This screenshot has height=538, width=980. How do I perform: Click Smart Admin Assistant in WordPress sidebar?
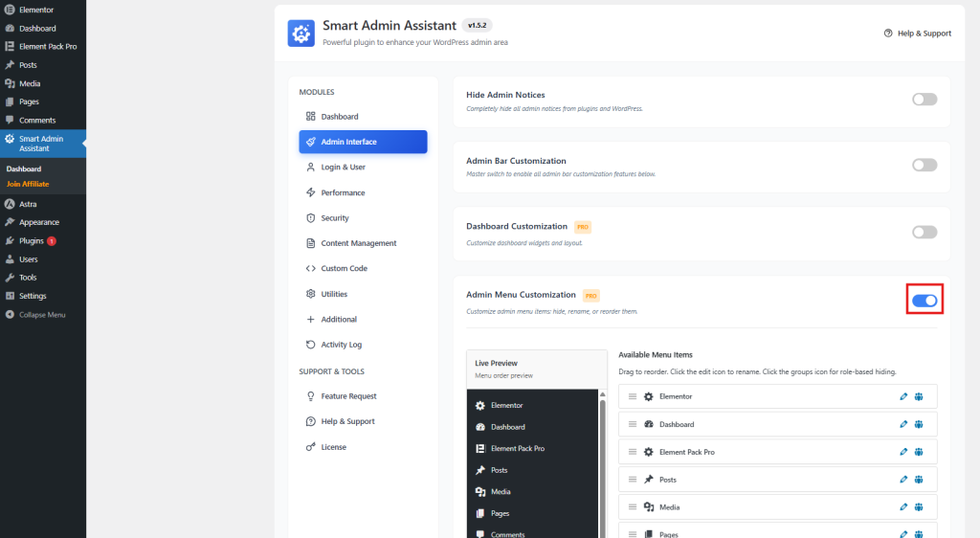click(43, 143)
